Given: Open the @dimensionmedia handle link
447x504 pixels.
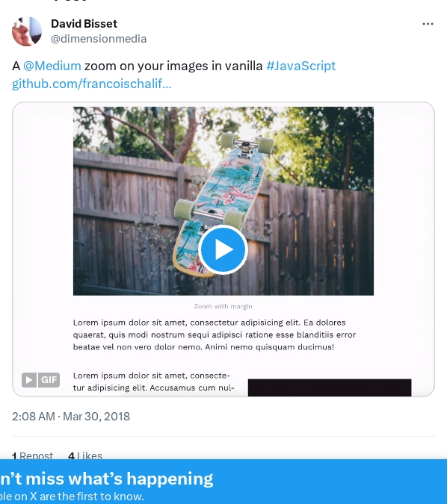Looking at the screenshot, I should 99,39.
